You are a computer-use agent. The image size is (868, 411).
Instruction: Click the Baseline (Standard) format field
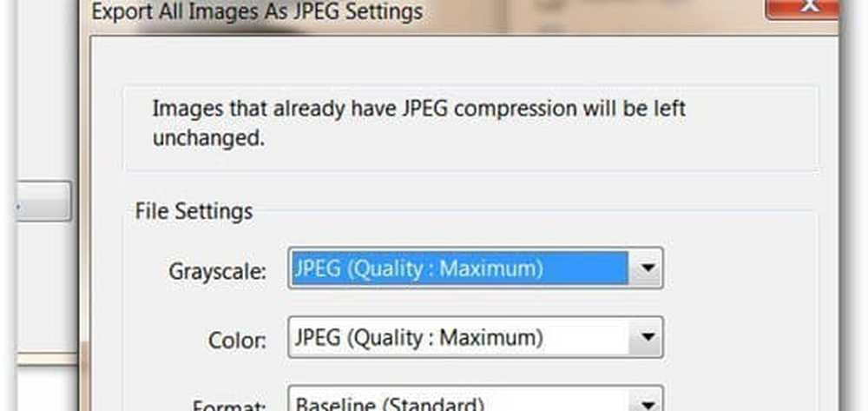click(x=476, y=399)
